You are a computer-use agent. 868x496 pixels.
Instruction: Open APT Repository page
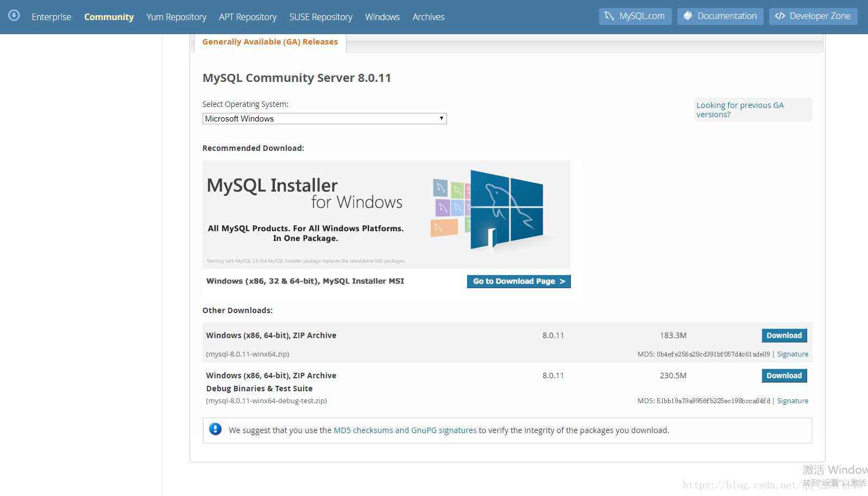point(248,17)
